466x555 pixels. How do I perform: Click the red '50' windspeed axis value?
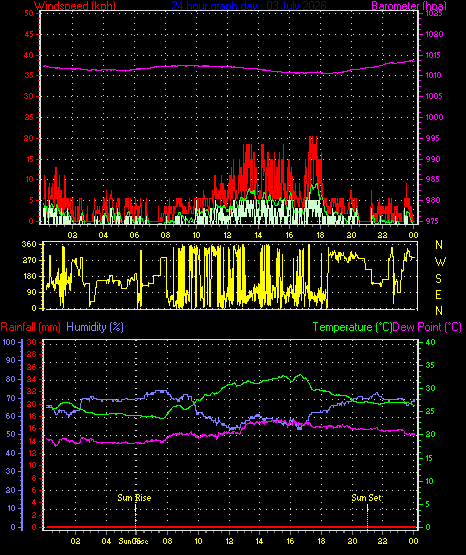pos(29,13)
